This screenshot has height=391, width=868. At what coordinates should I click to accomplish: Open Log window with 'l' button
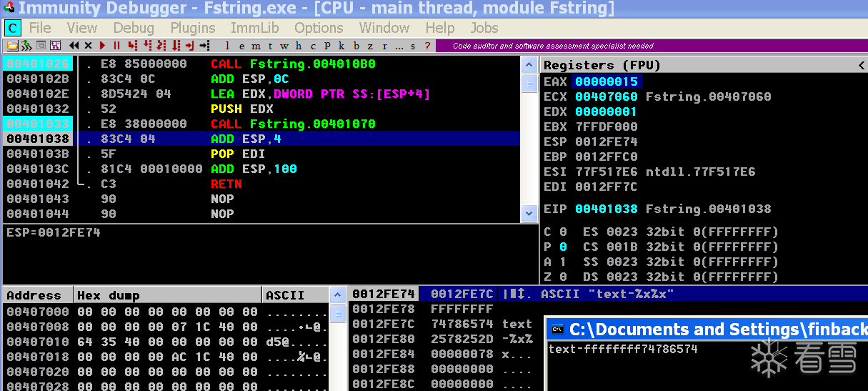click(x=227, y=46)
